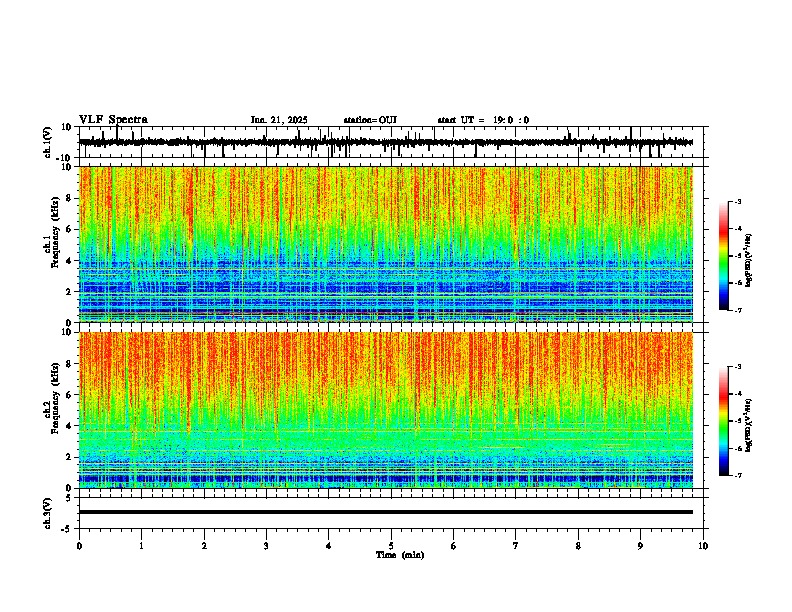Click the "9" tick on the time axis

tap(640, 546)
